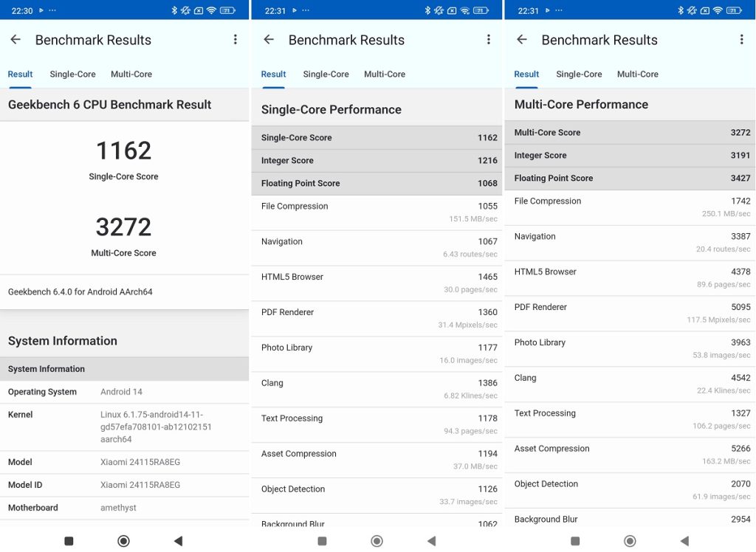Tap HTML5 Browser row with score 4378

[x=630, y=278]
